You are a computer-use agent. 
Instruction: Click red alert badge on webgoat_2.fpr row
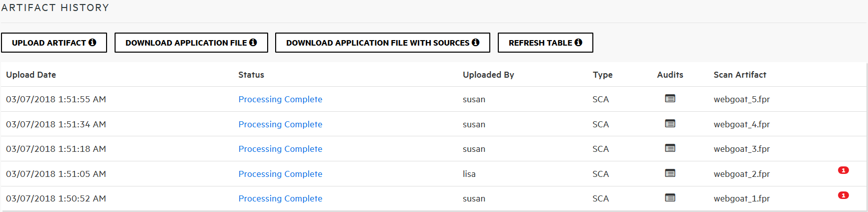843,170
